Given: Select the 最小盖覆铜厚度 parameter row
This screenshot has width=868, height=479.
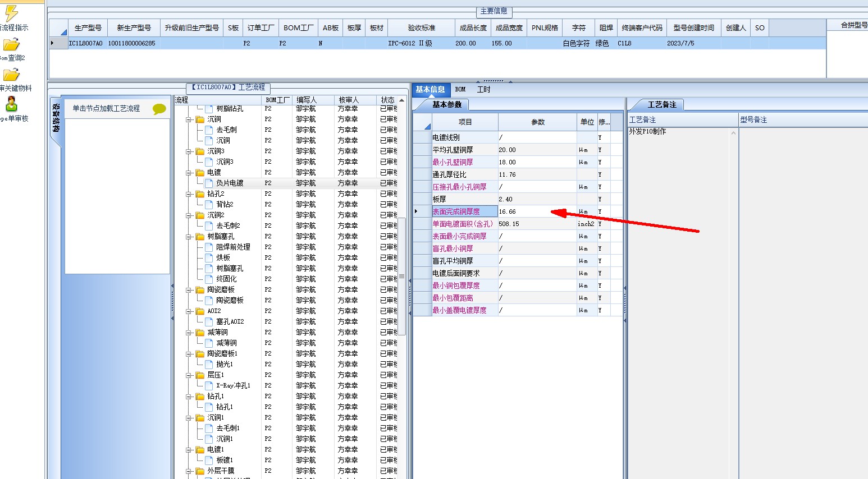Looking at the screenshot, I should [518, 310].
